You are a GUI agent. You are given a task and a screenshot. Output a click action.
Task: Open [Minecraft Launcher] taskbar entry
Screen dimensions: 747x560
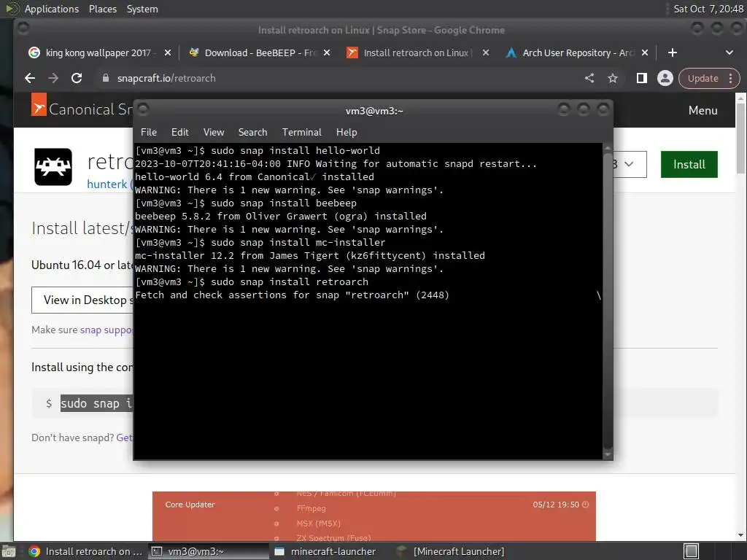pos(452,551)
